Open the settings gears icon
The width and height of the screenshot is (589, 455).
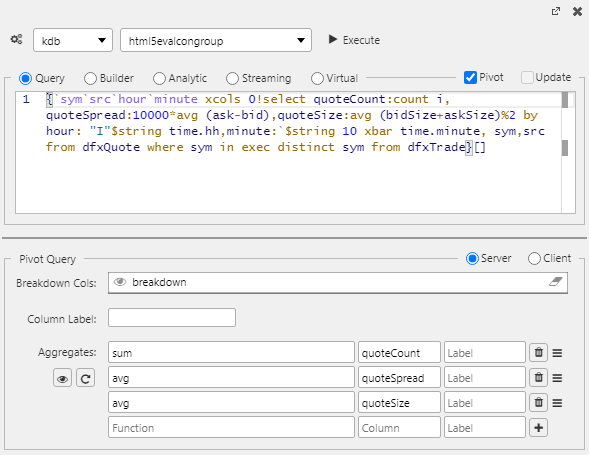tap(17, 39)
